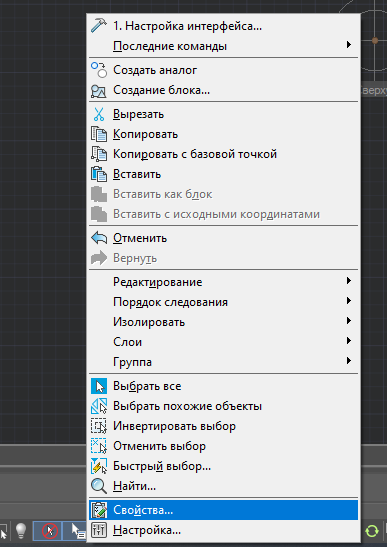The width and height of the screenshot is (387, 547).
Task: Toggle the lightbulb icon in status bar
Action: point(21,531)
